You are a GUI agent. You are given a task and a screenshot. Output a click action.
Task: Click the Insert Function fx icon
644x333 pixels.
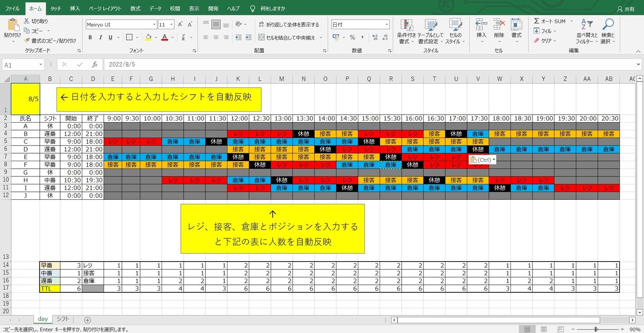tap(94, 64)
